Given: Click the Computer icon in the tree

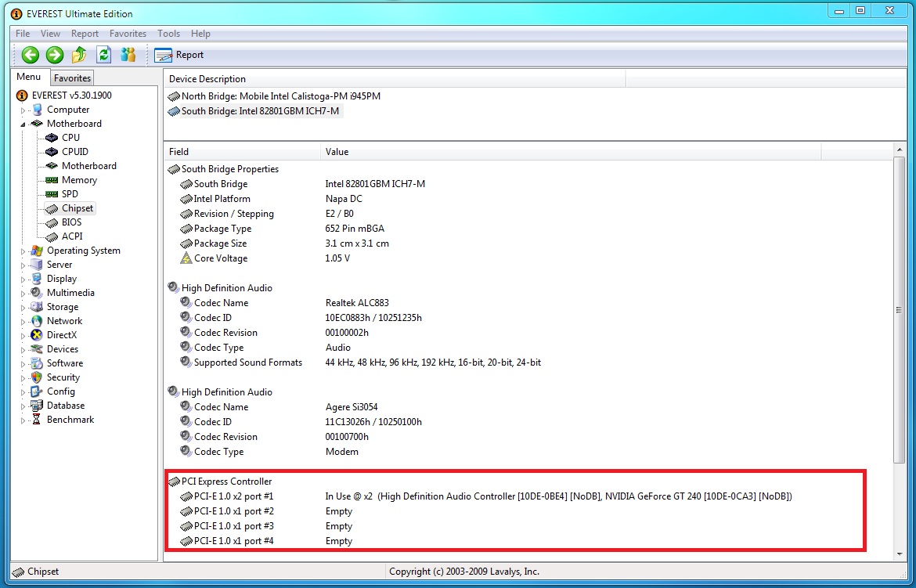Looking at the screenshot, I should (x=37, y=110).
